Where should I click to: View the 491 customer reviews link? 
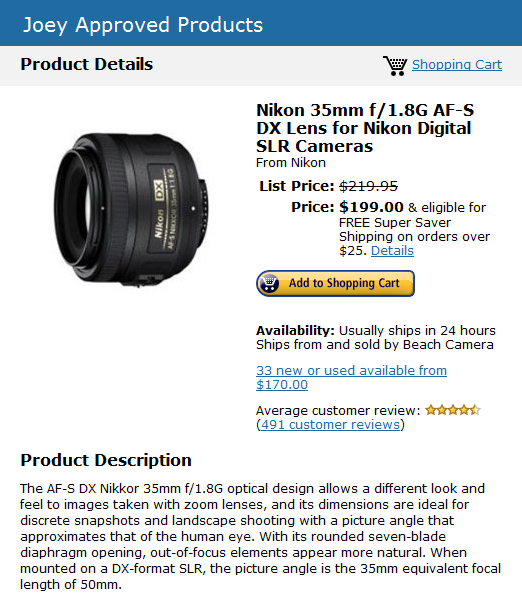click(330, 425)
